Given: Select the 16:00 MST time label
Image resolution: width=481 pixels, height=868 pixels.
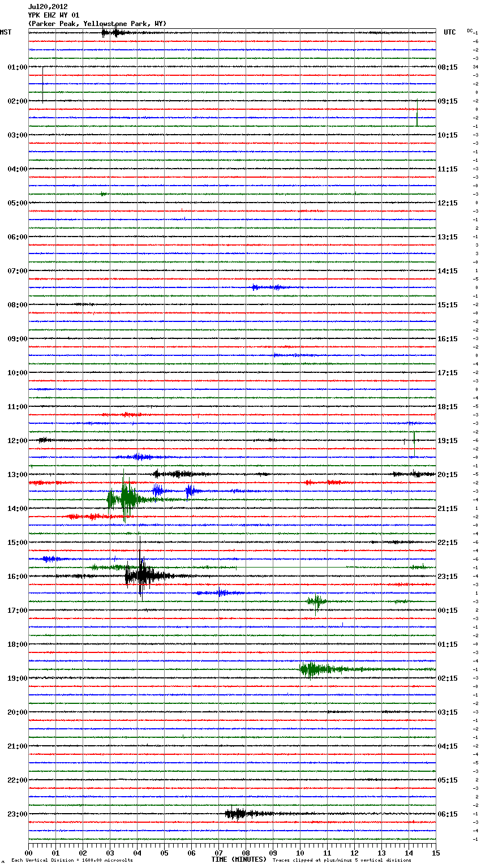Looking at the screenshot, I should pos(18,577).
